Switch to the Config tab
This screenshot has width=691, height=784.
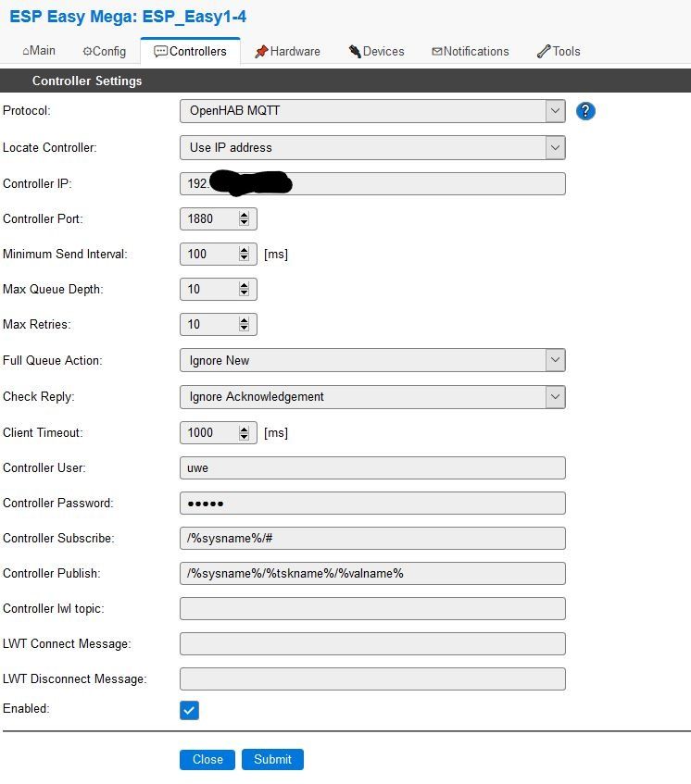tap(105, 51)
